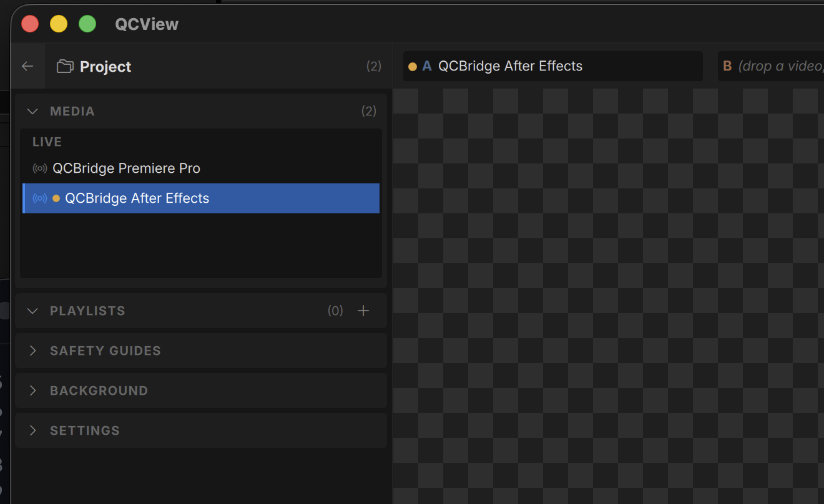Click the orange dot in slot A
Viewport: 824px width, 504px height.
pos(413,66)
